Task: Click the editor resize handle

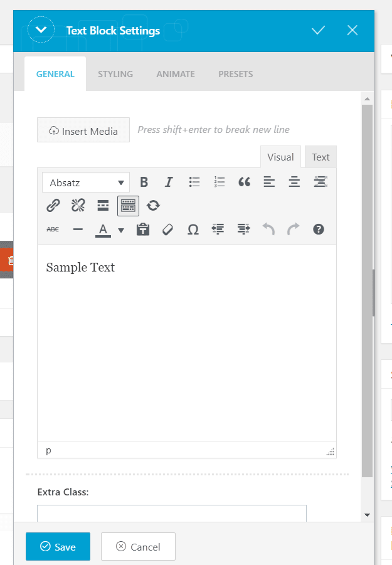Action: click(x=331, y=452)
